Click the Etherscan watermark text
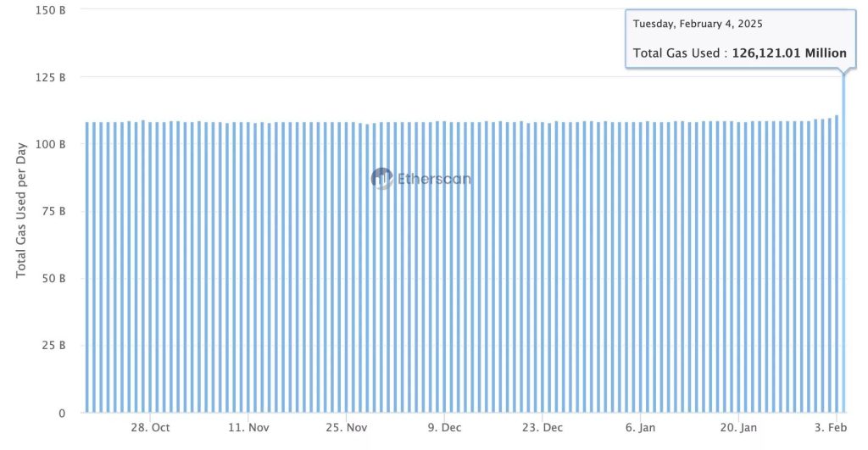868x450 pixels. click(x=434, y=179)
